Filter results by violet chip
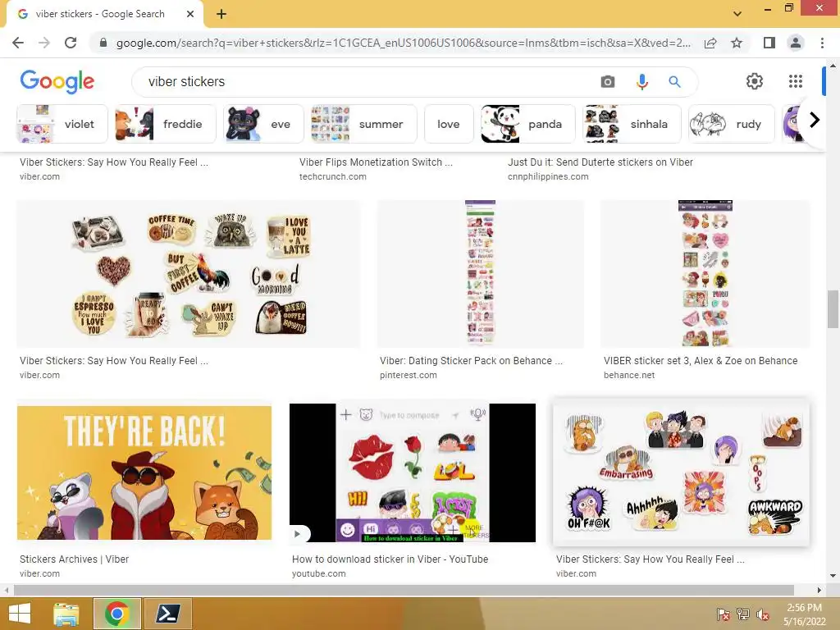The image size is (840, 630). (62, 124)
